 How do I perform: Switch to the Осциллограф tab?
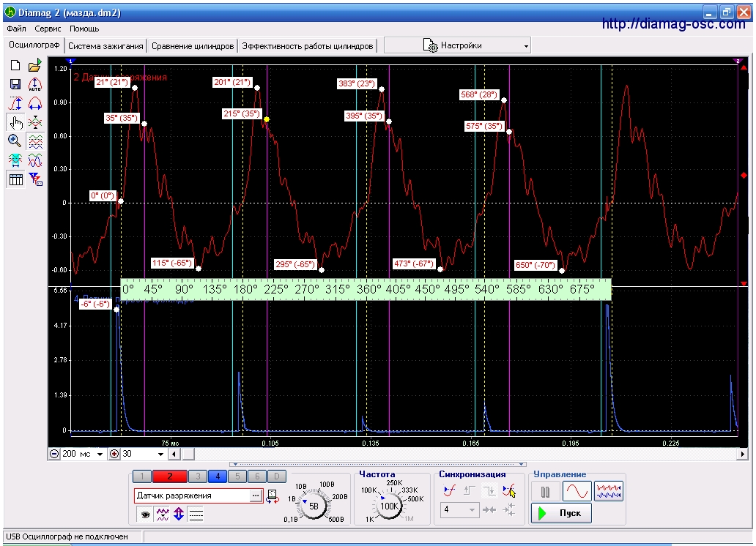34,45
